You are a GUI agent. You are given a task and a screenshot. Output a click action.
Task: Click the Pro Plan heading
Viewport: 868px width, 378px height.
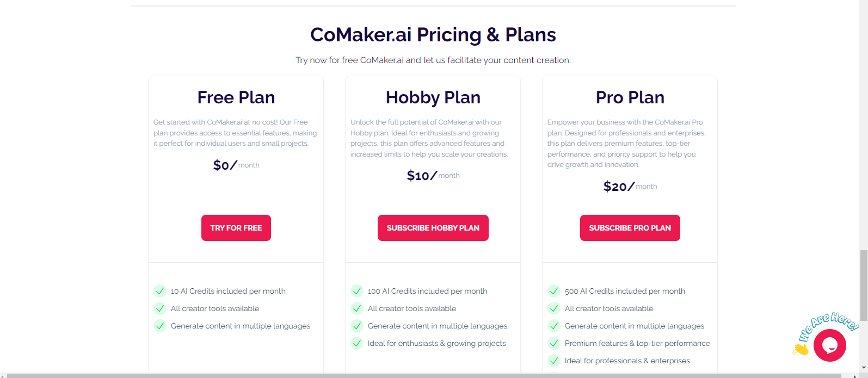click(630, 97)
